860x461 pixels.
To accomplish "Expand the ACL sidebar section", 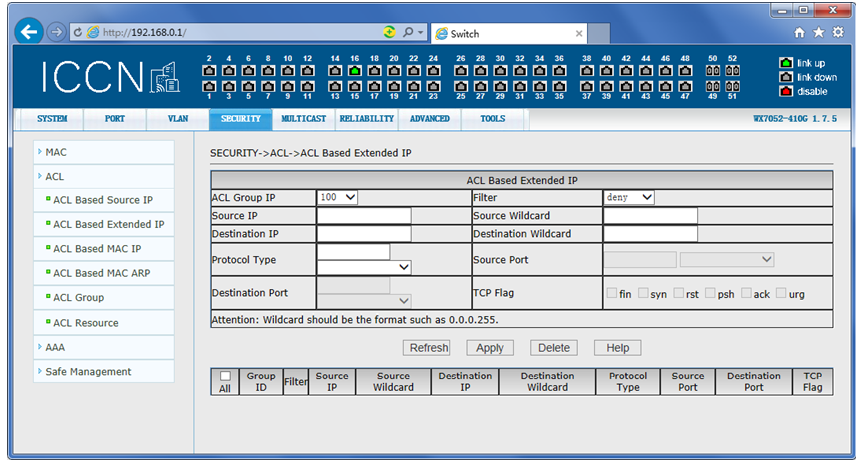I will pos(104,177).
